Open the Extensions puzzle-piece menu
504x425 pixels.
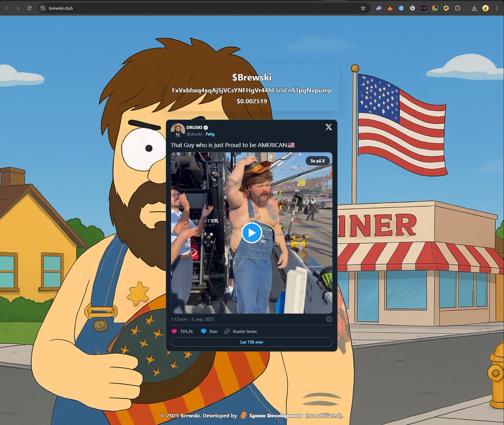pos(457,8)
